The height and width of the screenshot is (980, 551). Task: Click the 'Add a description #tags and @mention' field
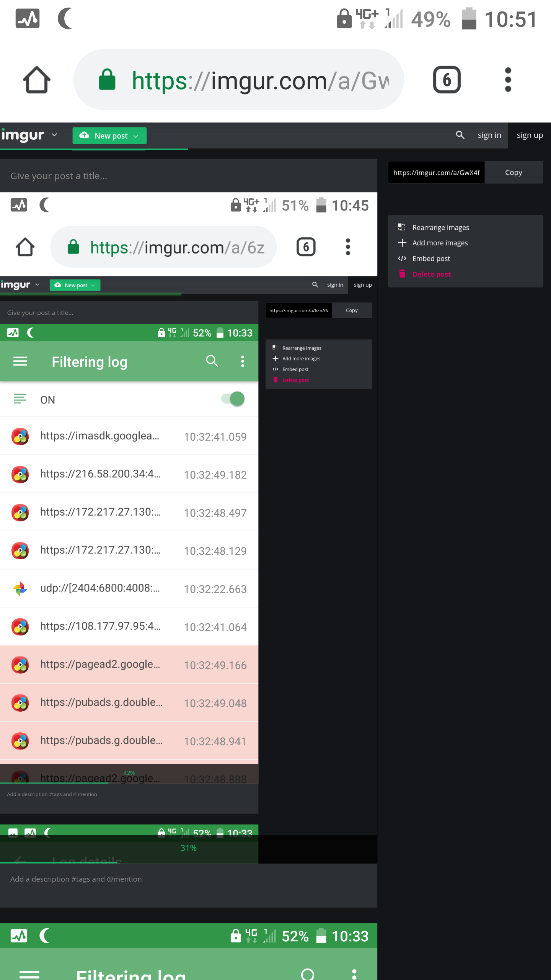pos(188,879)
